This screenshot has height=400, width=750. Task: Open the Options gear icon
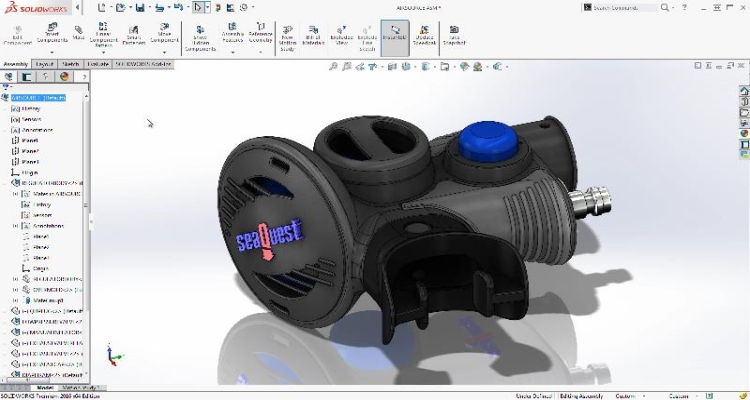[x=244, y=7]
